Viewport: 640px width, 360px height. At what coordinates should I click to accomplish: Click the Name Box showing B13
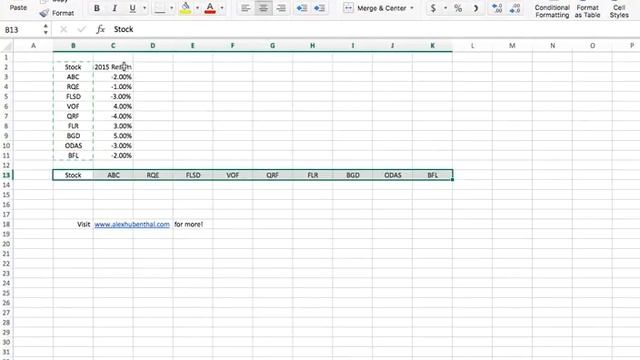click(x=21, y=30)
